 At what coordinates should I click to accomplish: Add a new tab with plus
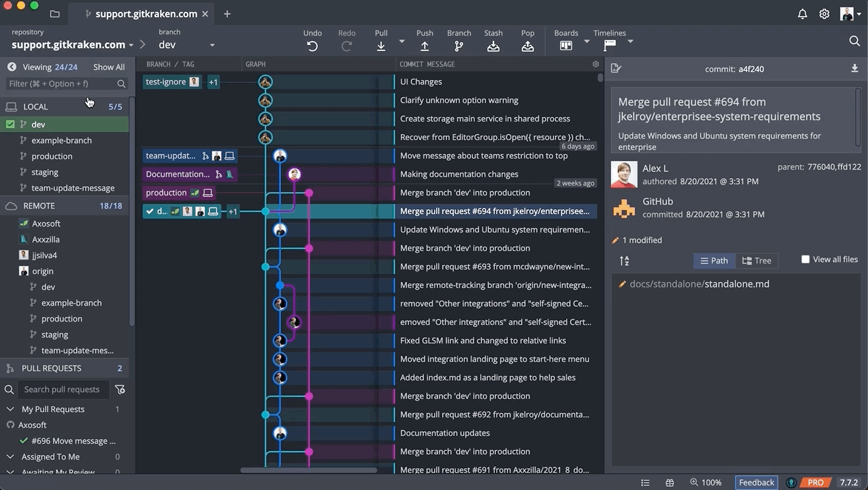227,14
